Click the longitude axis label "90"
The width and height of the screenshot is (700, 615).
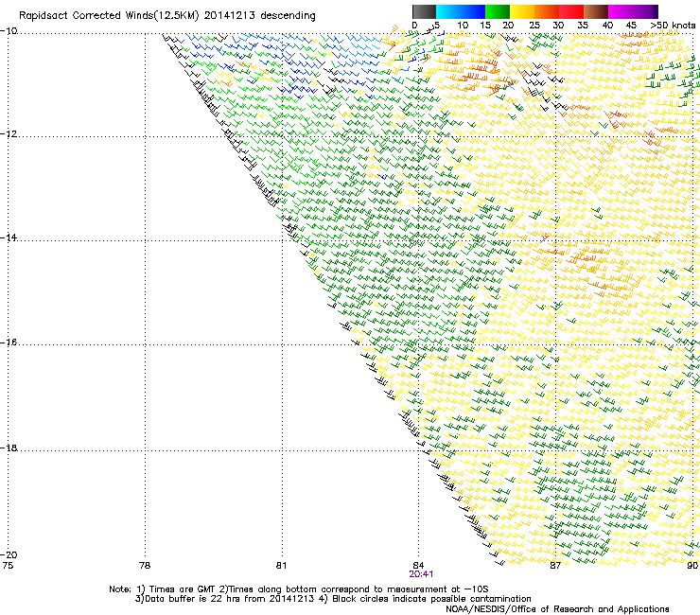(x=692, y=566)
